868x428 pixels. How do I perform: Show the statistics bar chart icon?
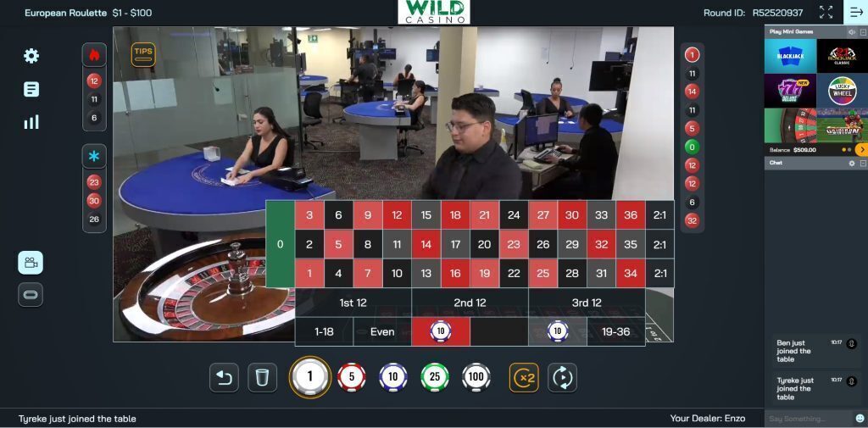click(31, 122)
